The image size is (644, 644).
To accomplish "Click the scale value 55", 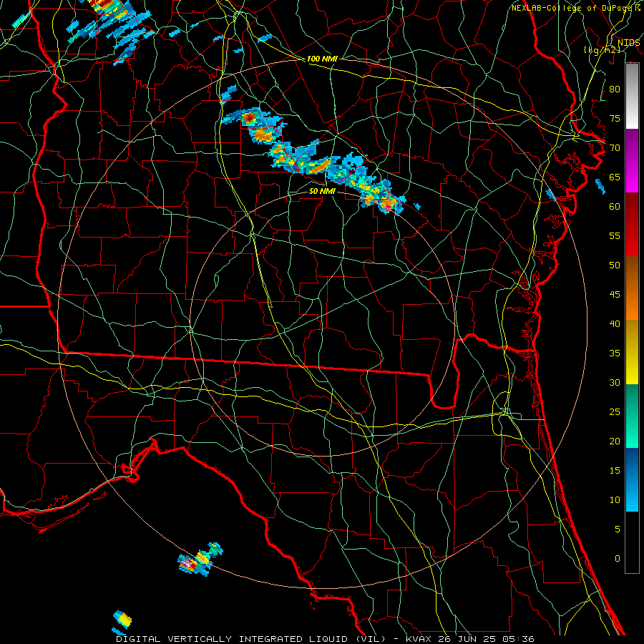I will (615, 235).
